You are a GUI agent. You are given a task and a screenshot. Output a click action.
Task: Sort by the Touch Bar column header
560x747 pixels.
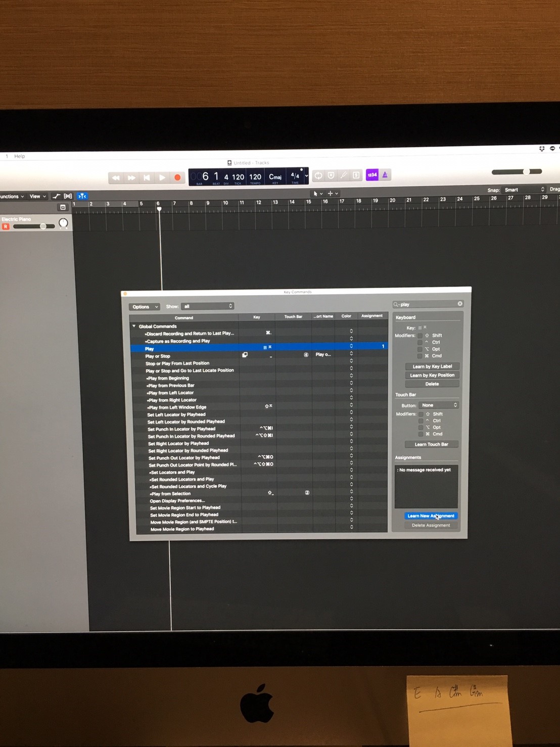(x=293, y=317)
